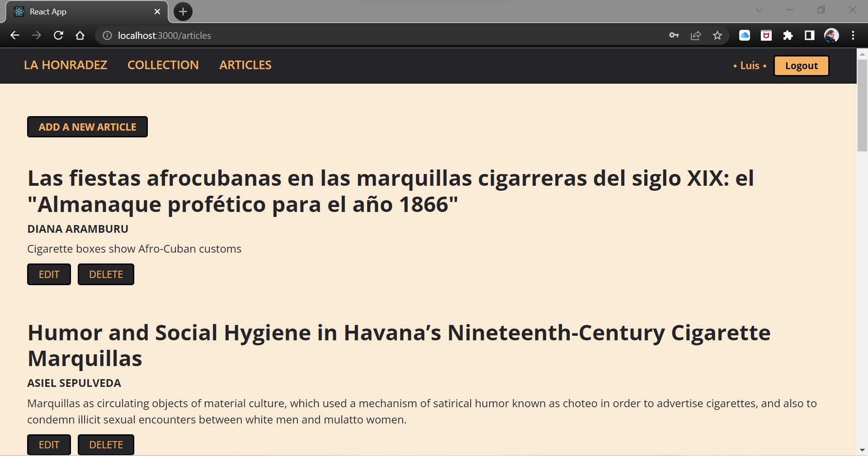Click inside the address bar
Image resolution: width=868 pixels, height=456 pixels.
coord(316,35)
